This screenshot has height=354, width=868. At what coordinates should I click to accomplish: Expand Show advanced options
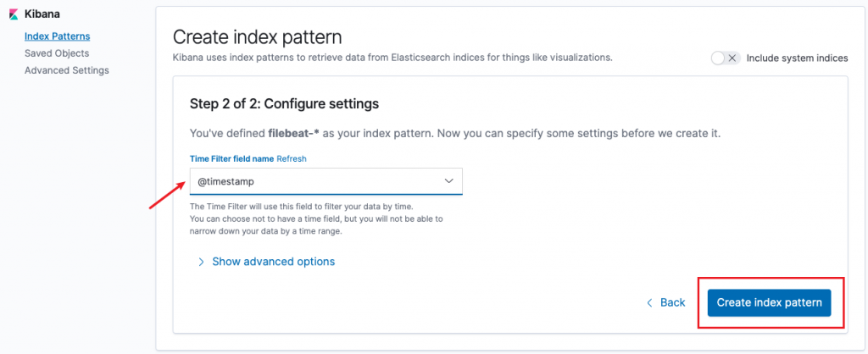tap(274, 262)
